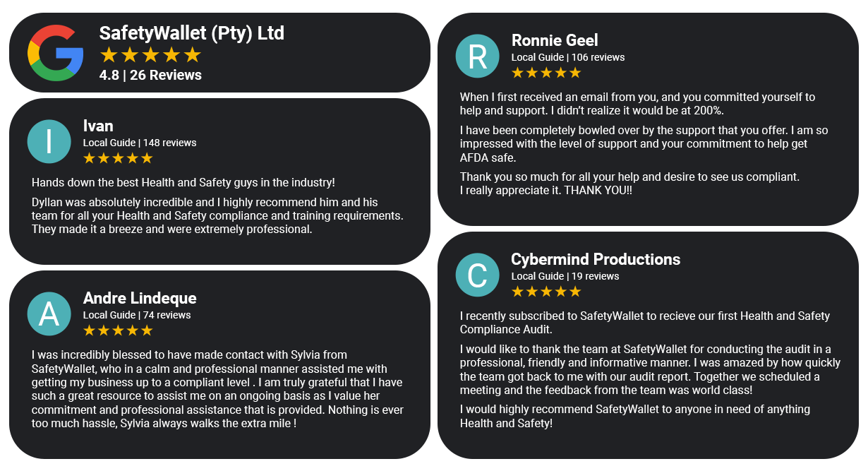The width and height of the screenshot is (868, 471).
Task: Open the SafetyWallet (Pty) Ltd business title
Action: (x=192, y=33)
